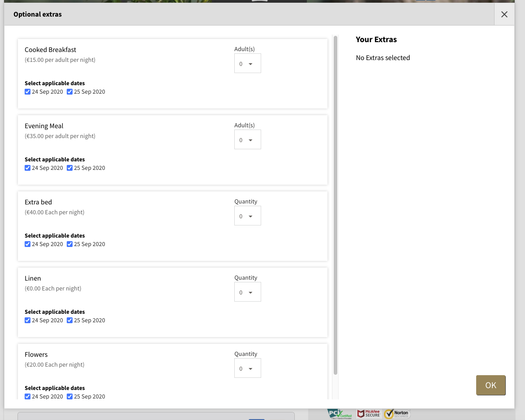Viewport: 525px width, 420px height.
Task: Click the PCI Certified badge
Action: click(x=340, y=414)
